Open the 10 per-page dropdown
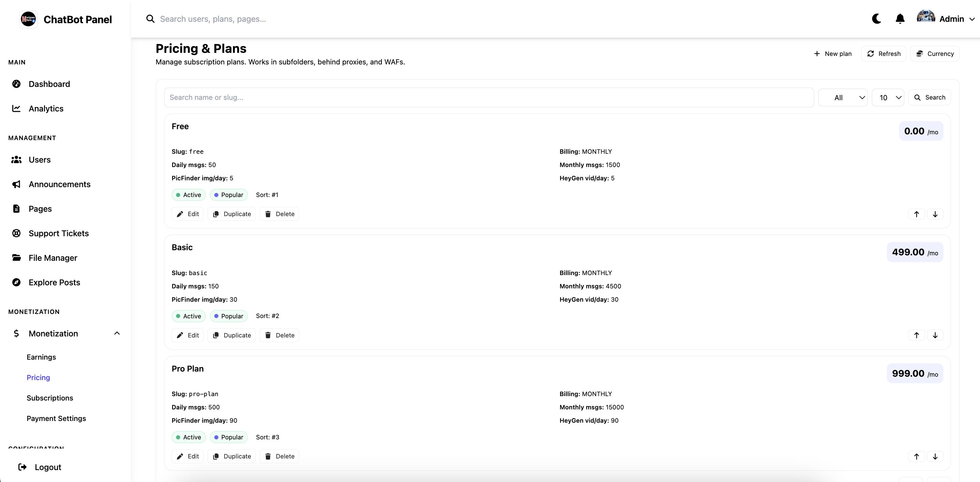Image resolution: width=980 pixels, height=482 pixels. pyautogui.click(x=887, y=98)
